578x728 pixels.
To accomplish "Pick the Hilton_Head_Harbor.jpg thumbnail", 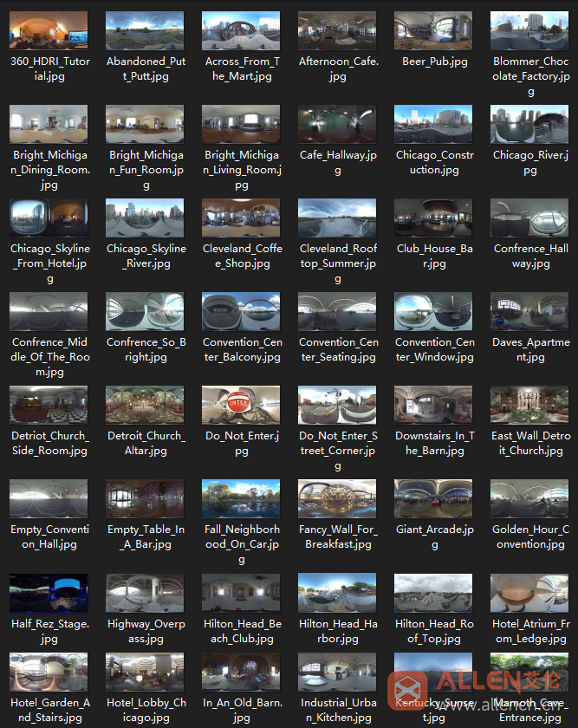I will coord(337,593).
